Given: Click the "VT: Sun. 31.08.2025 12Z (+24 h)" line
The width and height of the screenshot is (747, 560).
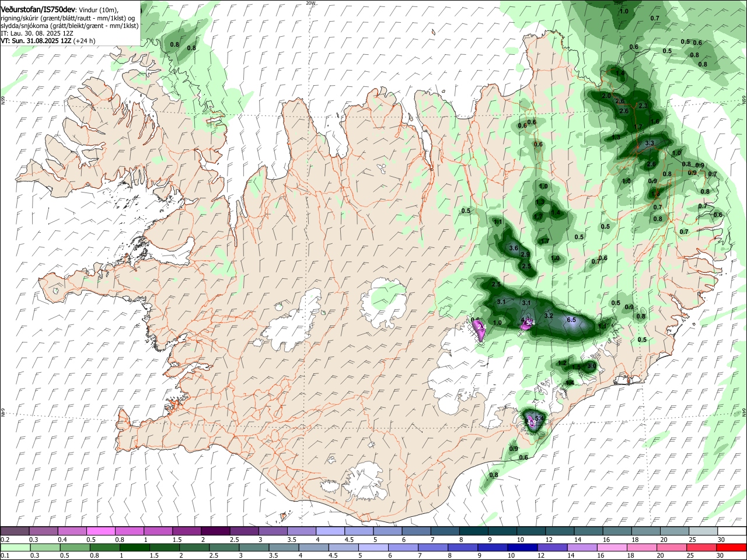Looking at the screenshot, I should tap(48, 41).
